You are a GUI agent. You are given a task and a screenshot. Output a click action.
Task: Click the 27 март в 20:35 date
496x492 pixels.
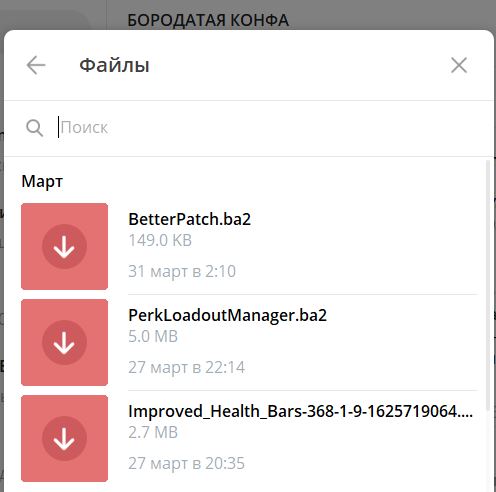[x=186, y=463]
